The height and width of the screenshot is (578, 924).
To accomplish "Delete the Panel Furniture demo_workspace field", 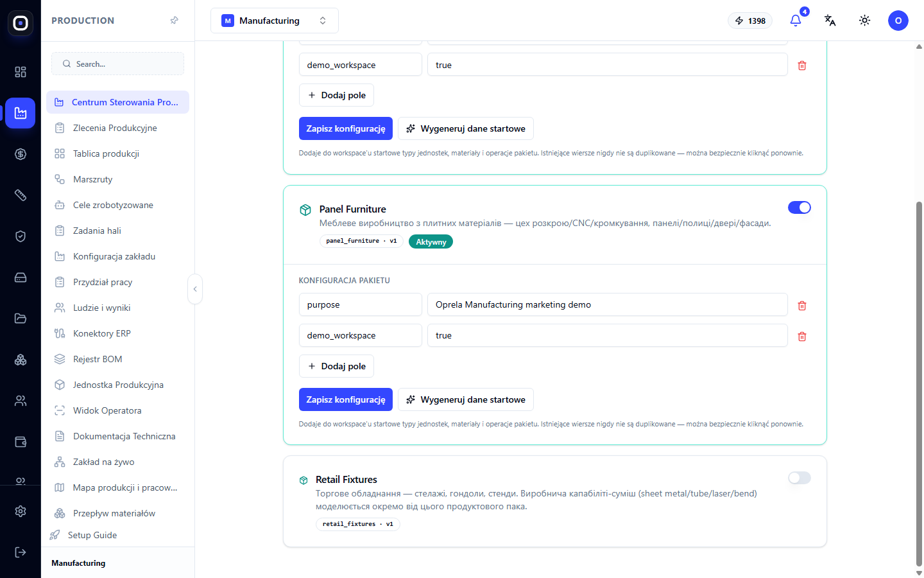I will [802, 337].
